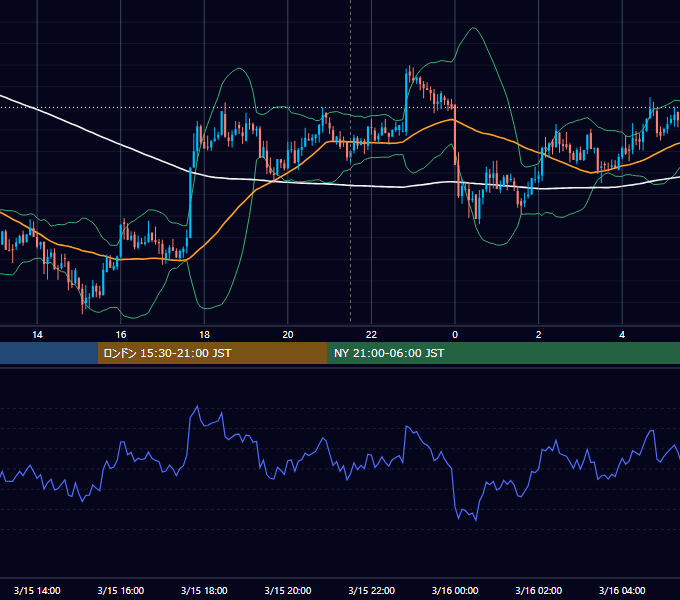This screenshot has width=680, height=600.
Task: Click hour label 18 on time axis
Action: 204,335
